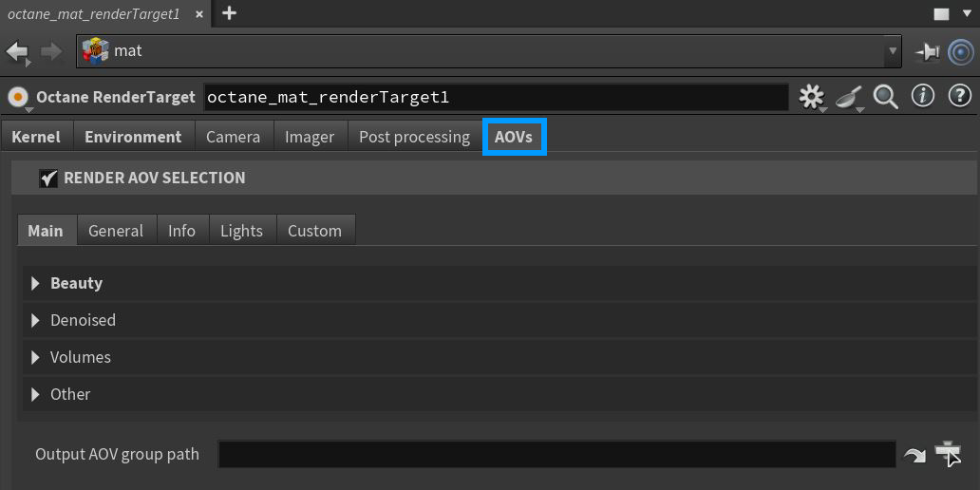Expand the Denoised section
This screenshot has height=490, width=980.
pyautogui.click(x=36, y=320)
